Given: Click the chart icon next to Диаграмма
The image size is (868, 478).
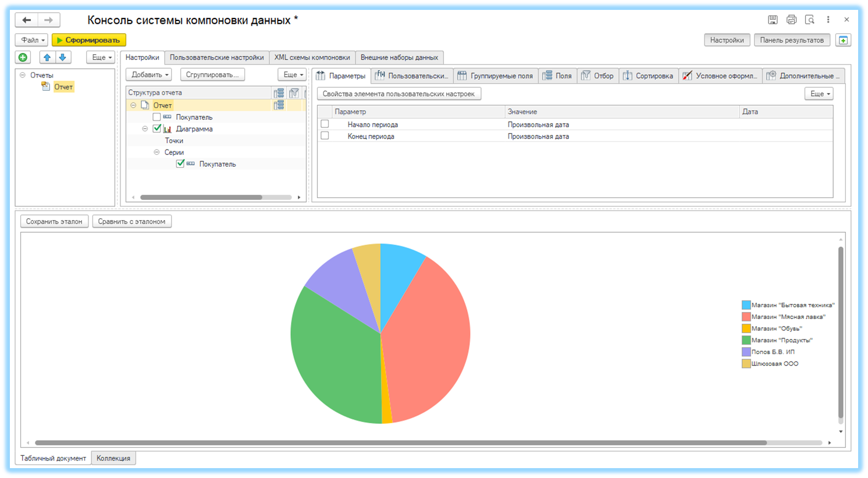Looking at the screenshot, I should tap(168, 129).
